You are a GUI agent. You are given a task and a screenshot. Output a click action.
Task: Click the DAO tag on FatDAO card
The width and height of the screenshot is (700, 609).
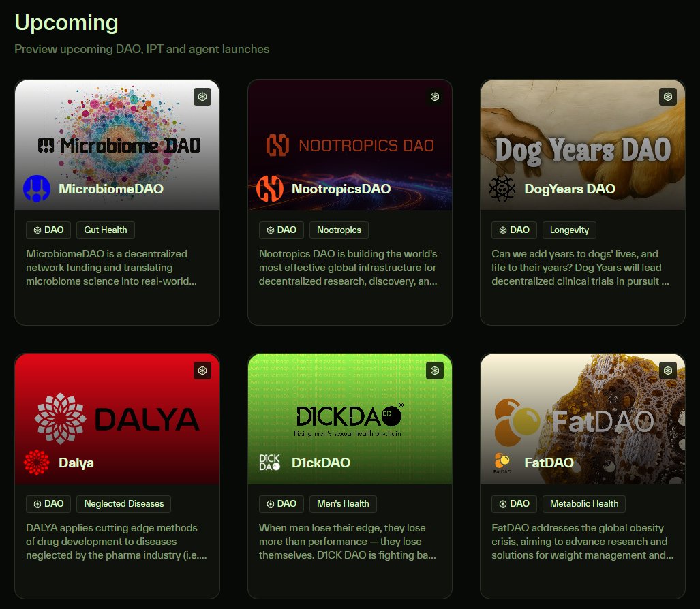point(515,503)
